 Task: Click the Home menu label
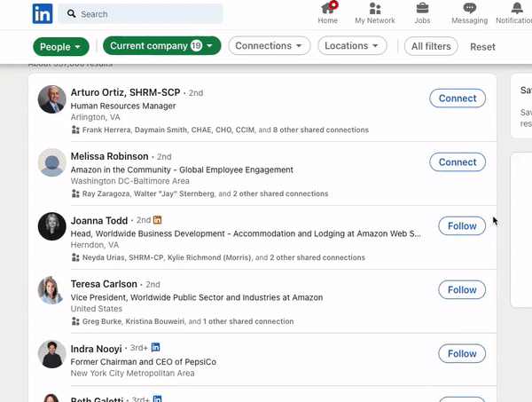327,20
